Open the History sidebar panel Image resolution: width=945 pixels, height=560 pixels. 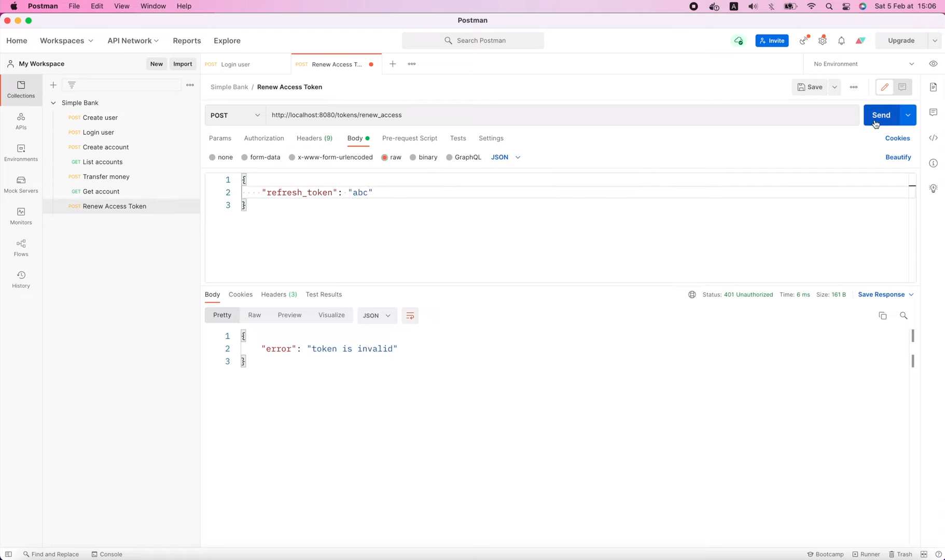(21, 279)
